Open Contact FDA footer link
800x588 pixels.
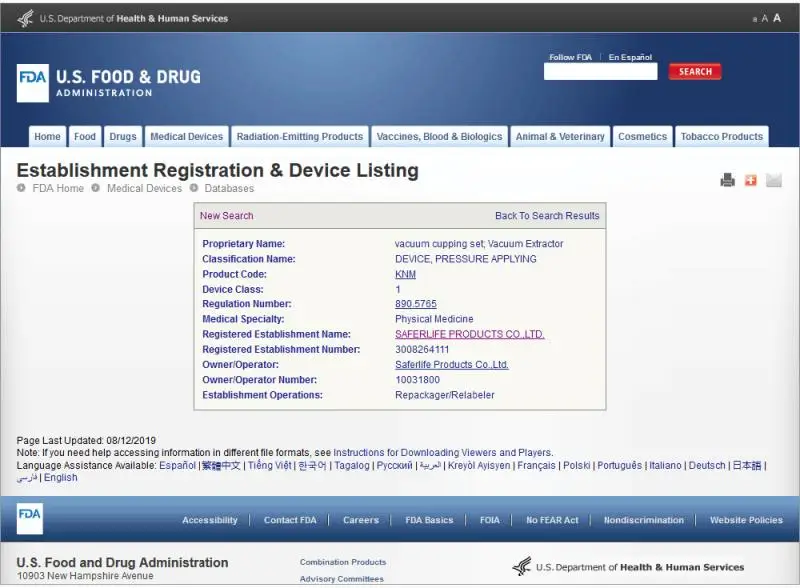point(290,520)
